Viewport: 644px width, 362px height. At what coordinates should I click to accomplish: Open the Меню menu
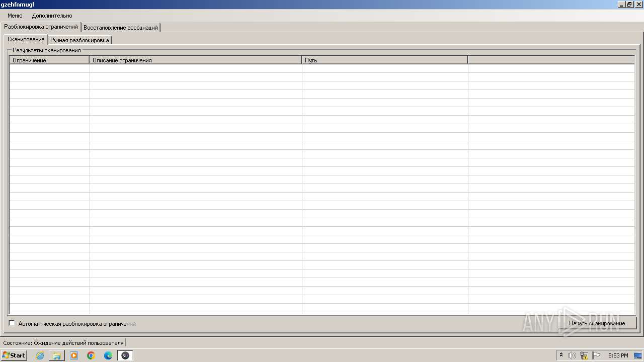point(15,16)
